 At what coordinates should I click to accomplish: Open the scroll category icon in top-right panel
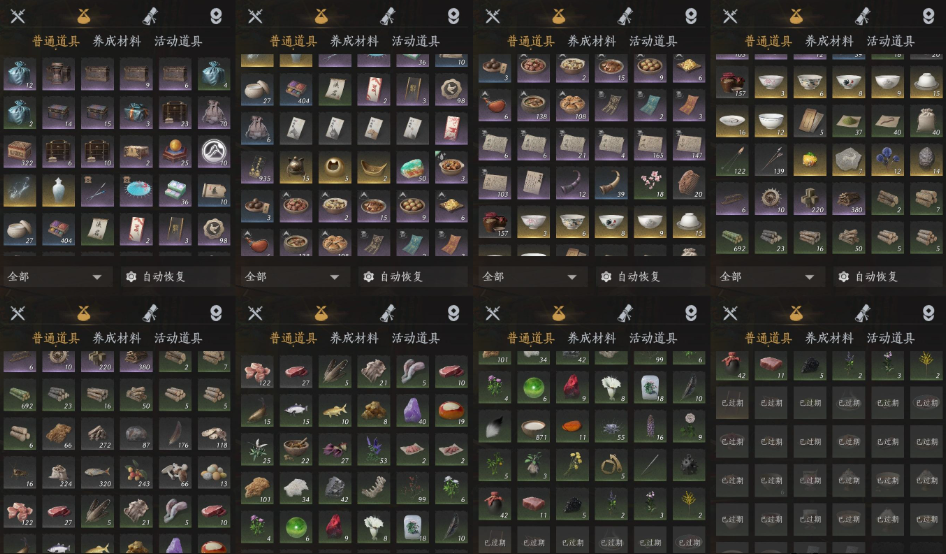pyautogui.click(x=863, y=16)
